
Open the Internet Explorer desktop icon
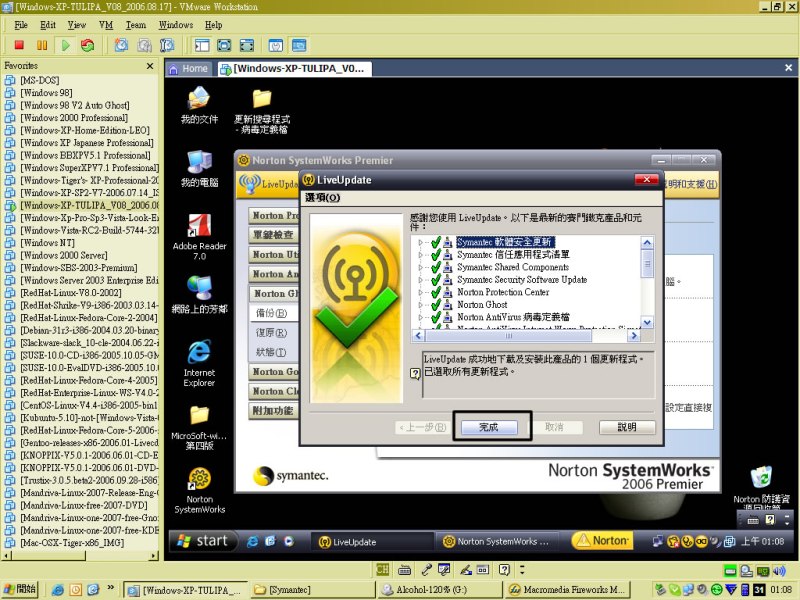199,363
